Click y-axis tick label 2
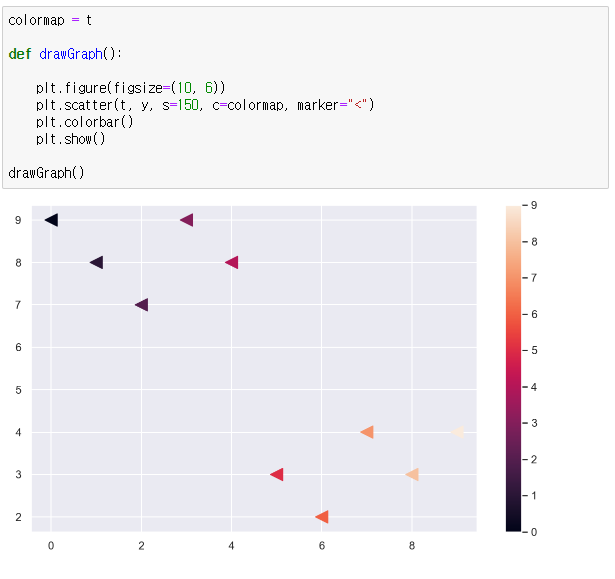 tap(18, 517)
